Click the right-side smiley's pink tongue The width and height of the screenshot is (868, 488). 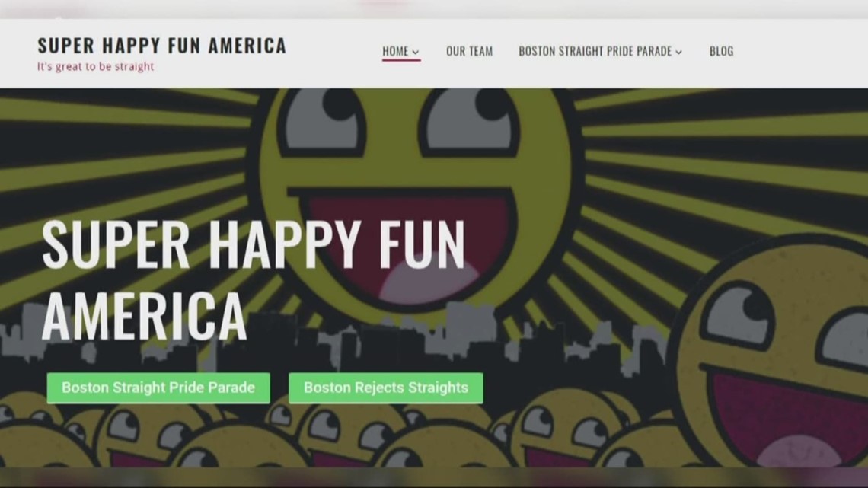(798, 452)
